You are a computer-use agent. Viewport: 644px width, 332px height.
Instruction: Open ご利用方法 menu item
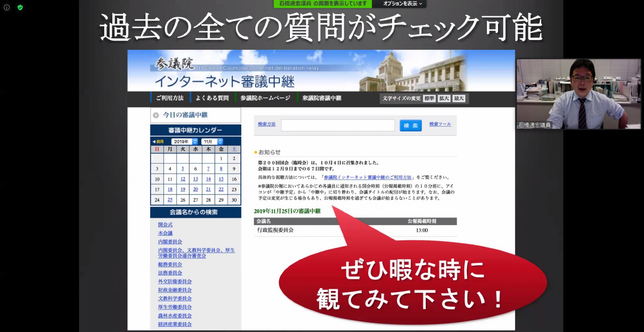[x=170, y=98]
